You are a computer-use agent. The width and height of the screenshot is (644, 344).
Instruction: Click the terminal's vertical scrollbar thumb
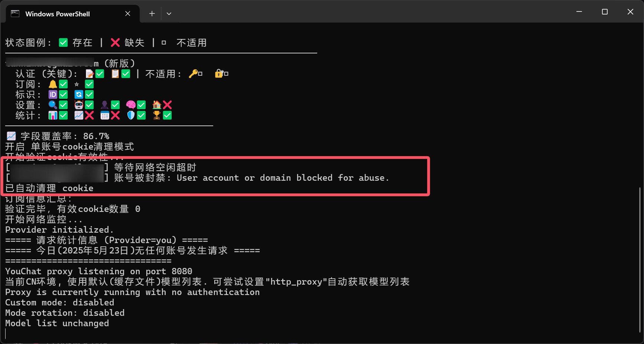(x=640, y=260)
